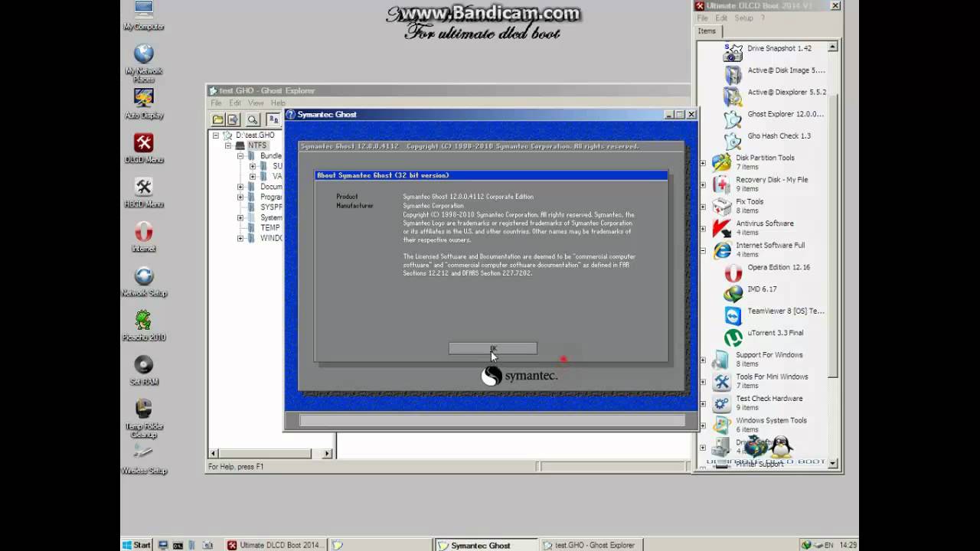
Task: Expand the Antivirus Software group
Action: (x=703, y=228)
